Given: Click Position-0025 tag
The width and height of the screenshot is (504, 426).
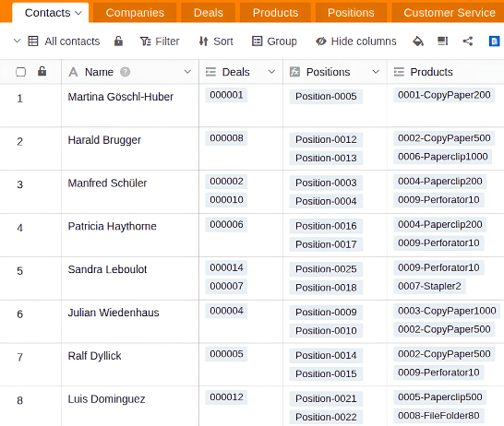Looking at the screenshot, I should (x=326, y=269).
